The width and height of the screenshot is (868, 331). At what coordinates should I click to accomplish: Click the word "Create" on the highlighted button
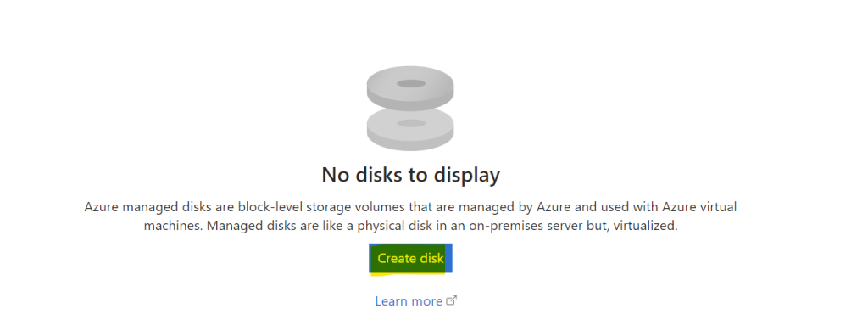coord(394,258)
